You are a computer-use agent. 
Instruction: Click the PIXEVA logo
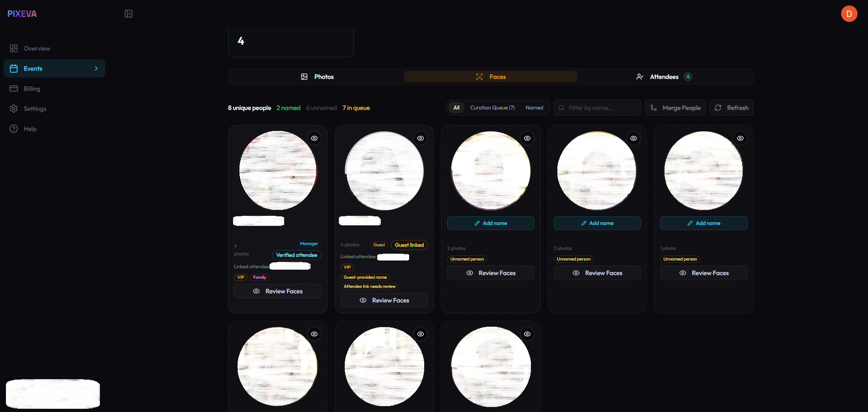click(x=21, y=14)
